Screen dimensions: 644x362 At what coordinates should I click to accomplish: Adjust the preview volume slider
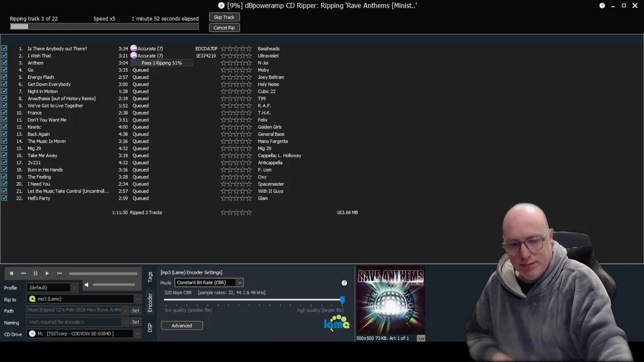[114, 285]
